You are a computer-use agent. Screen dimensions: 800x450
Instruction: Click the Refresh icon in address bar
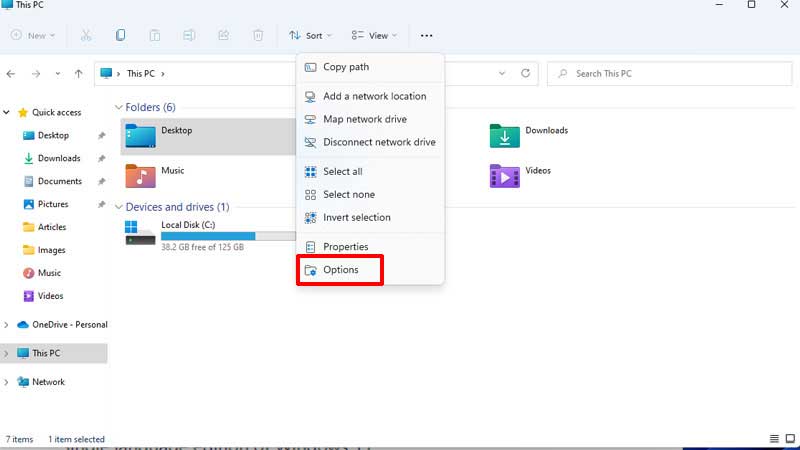pyautogui.click(x=526, y=73)
